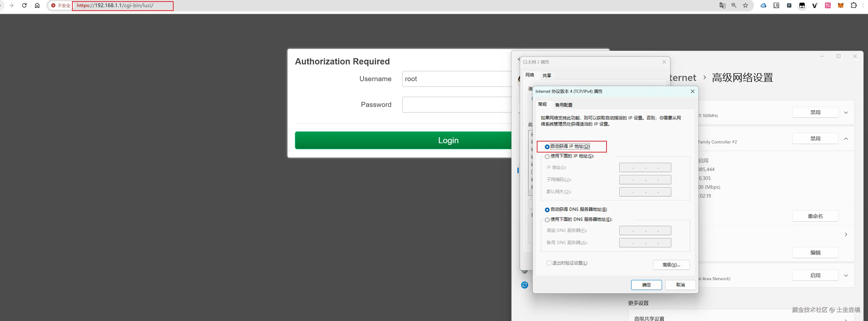Select 使用下面的 DNS 服务器地址 radio option

pyautogui.click(x=547, y=220)
